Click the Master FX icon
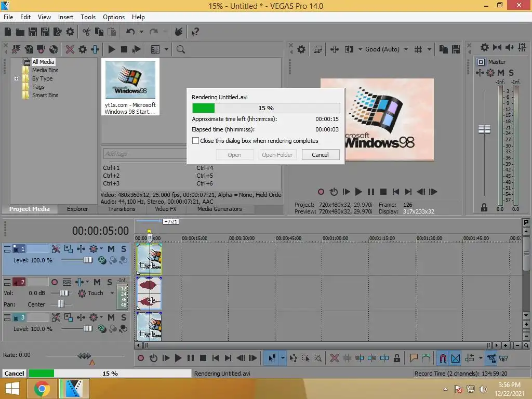This screenshot has height=399, width=532. click(x=480, y=73)
